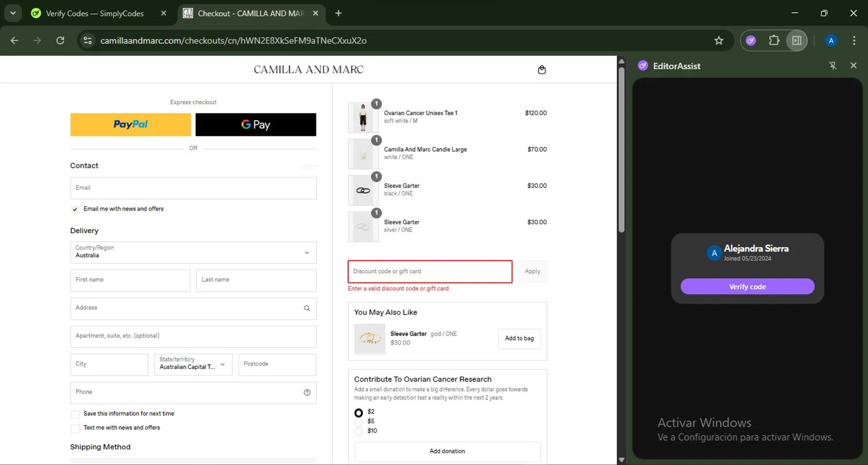The image size is (868, 465).
Task: Click the gold Sleeve Garter recommendation thumbnail
Action: 370,339
